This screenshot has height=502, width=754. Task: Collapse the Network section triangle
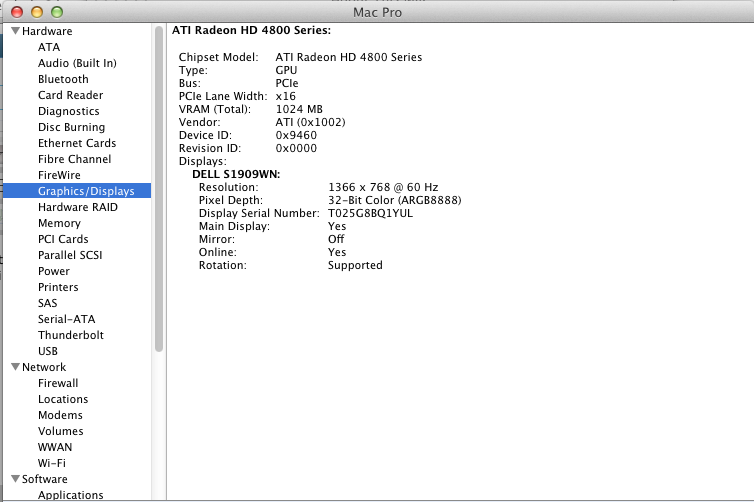click(x=15, y=367)
